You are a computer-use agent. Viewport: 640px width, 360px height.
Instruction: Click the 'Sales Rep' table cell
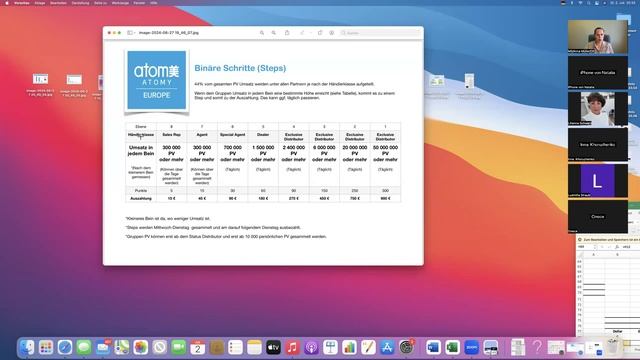click(x=171, y=136)
